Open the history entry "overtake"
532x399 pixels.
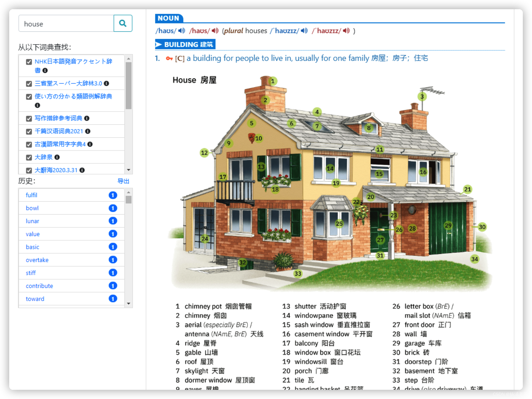(x=37, y=260)
